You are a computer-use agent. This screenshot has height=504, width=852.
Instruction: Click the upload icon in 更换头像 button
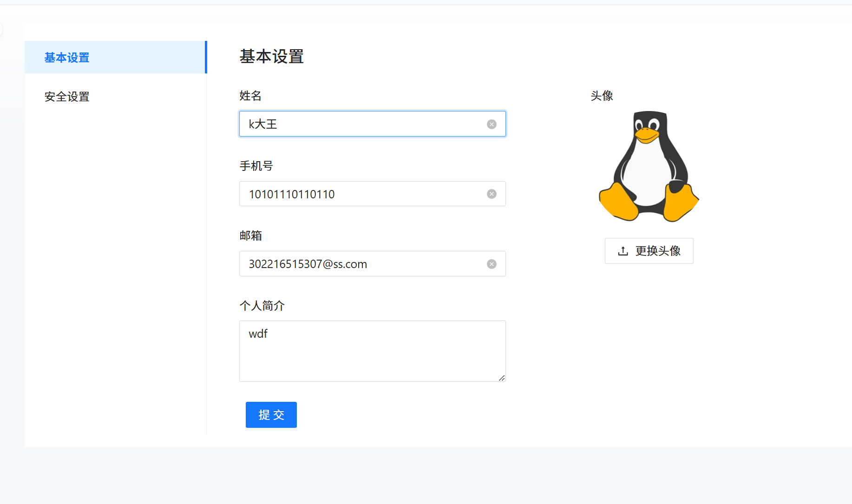click(x=623, y=251)
